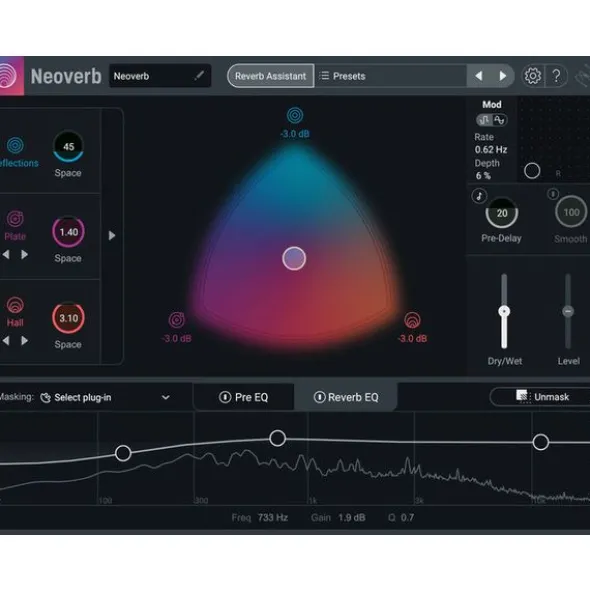This screenshot has width=590, height=591.
Task: Edit the Neoverb preset name pencil icon
Action: 199,76
